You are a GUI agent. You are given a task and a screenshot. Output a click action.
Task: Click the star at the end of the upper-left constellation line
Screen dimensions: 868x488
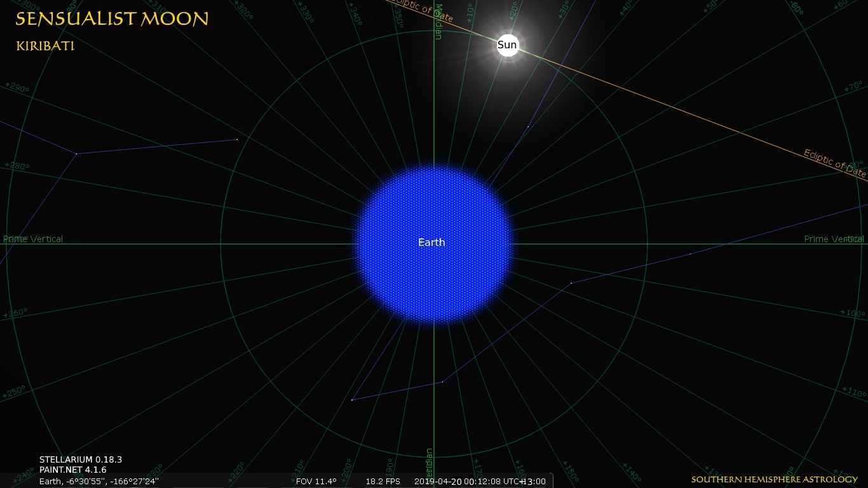coord(237,139)
